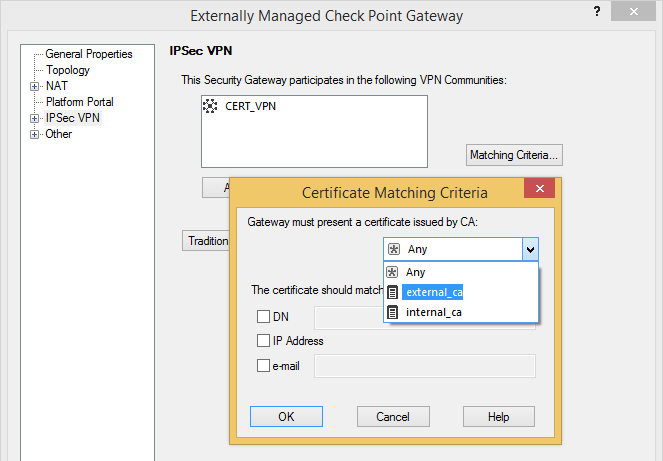Viewport: 663px width, 461px height.
Task: Tick the IP Address checkbox
Action: click(264, 341)
